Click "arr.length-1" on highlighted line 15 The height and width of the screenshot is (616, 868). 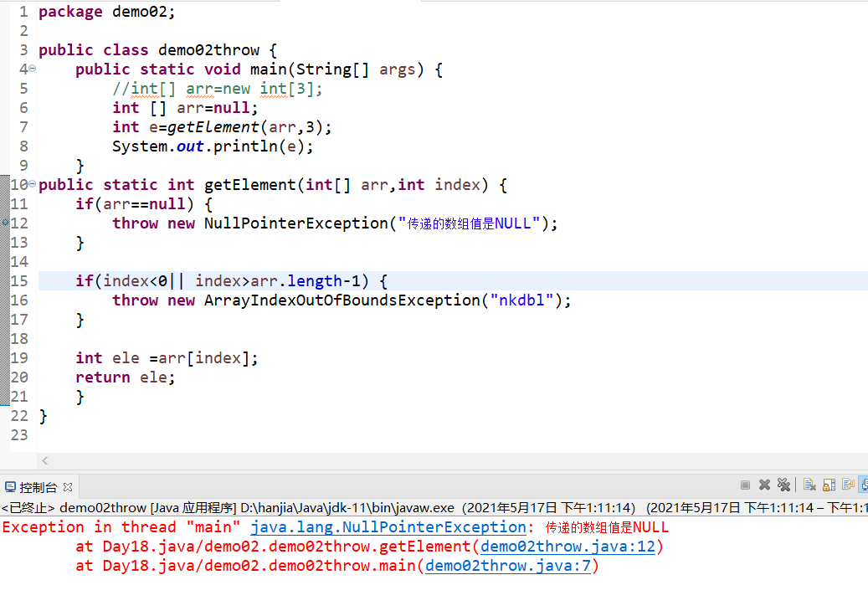pyautogui.click(x=305, y=280)
